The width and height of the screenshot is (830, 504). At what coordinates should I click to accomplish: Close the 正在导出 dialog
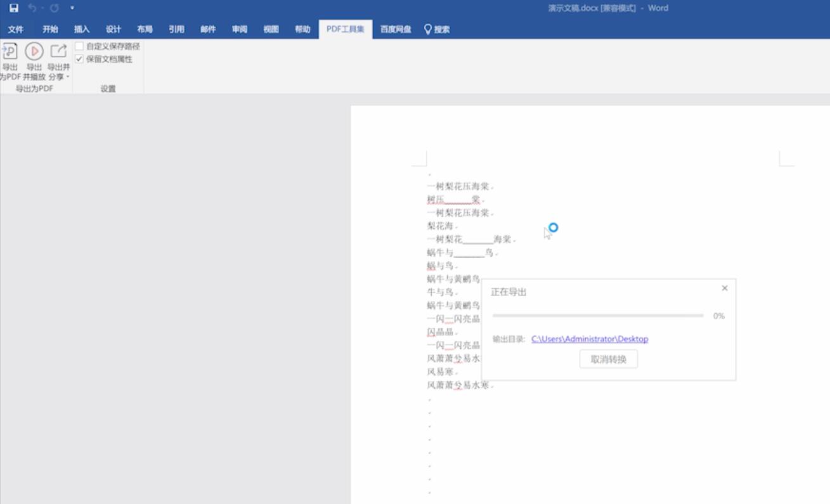point(725,288)
